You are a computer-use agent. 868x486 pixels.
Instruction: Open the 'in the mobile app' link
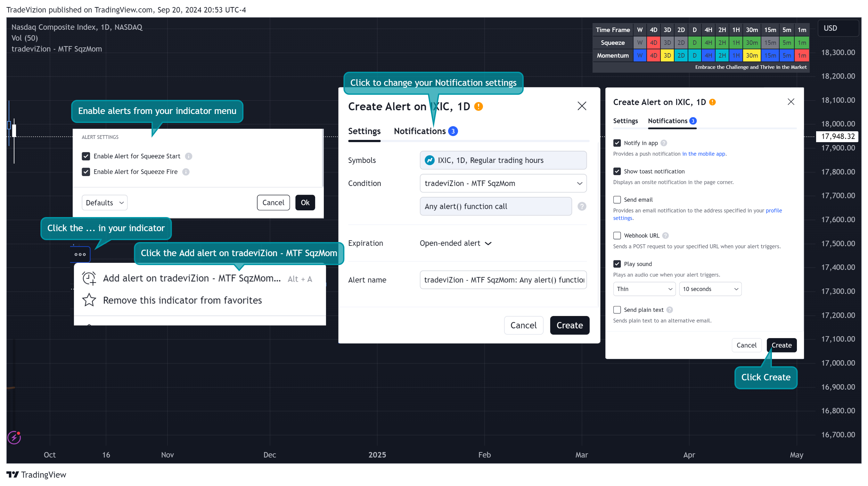coord(704,154)
